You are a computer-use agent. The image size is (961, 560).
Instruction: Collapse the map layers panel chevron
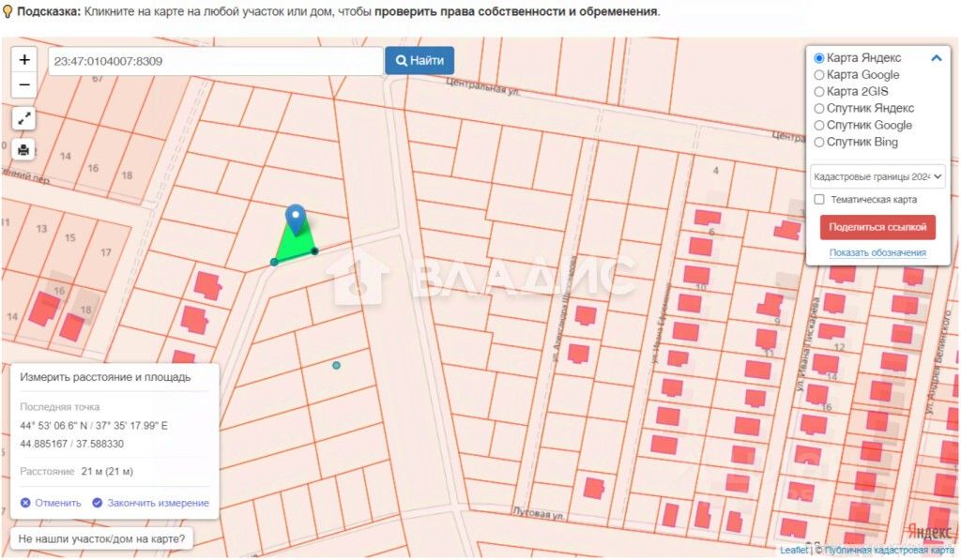click(936, 58)
